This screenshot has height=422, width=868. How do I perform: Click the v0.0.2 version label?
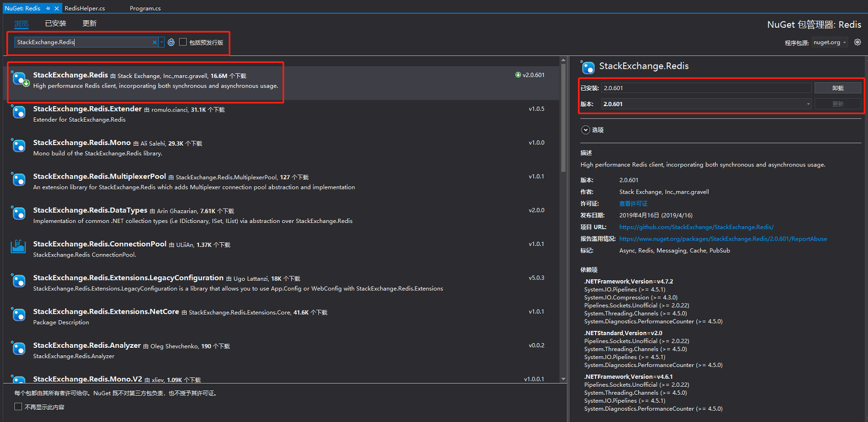tap(536, 346)
